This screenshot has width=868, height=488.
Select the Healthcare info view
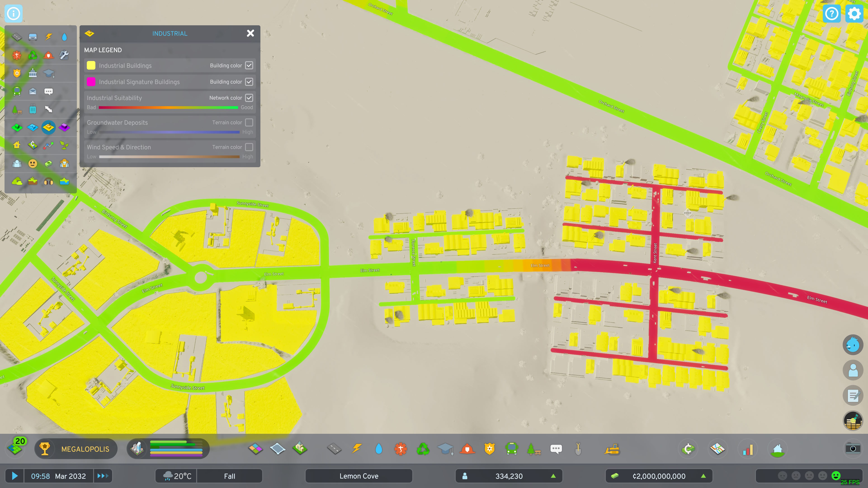click(x=17, y=55)
